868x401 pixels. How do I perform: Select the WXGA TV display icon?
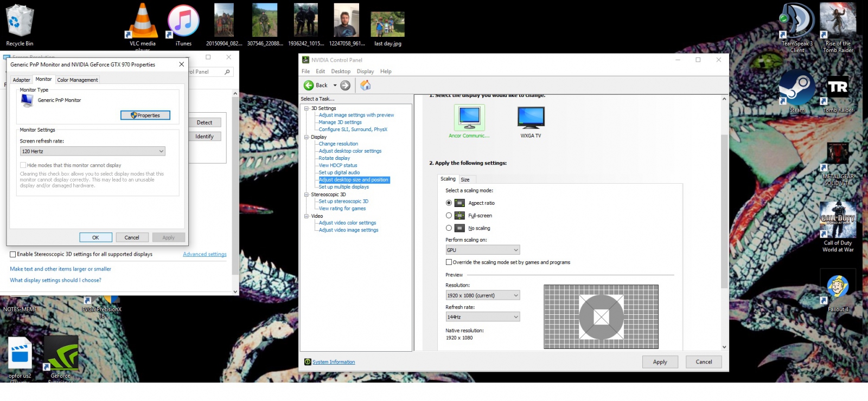coord(531,117)
